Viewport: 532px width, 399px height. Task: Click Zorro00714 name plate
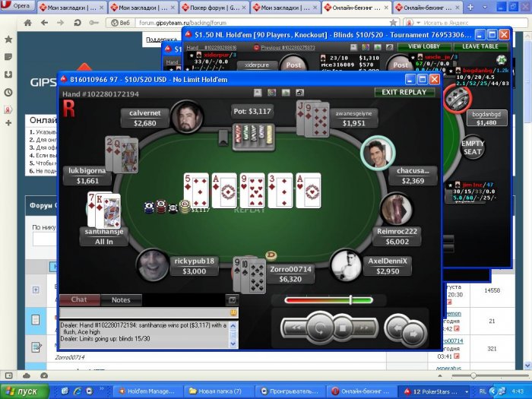pyautogui.click(x=290, y=274)
